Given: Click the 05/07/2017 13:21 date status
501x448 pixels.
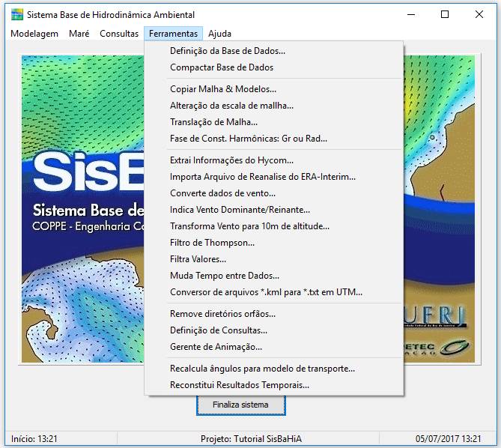Looking at the screenshot, I should 449,439.
